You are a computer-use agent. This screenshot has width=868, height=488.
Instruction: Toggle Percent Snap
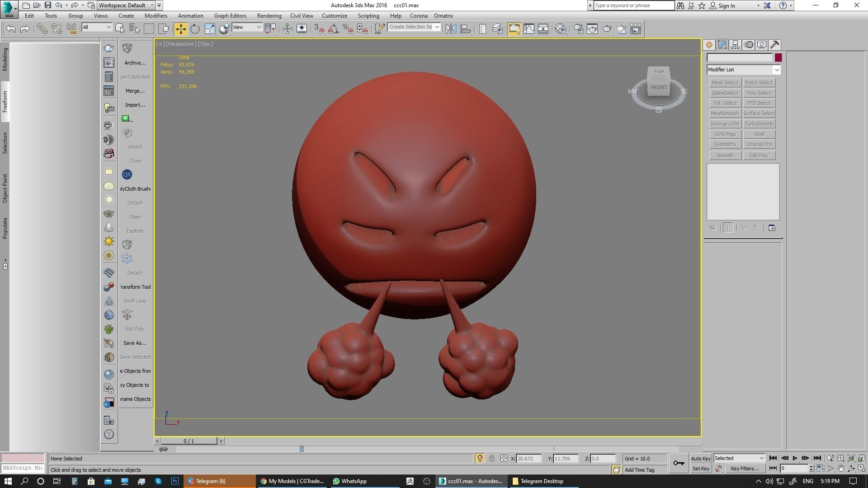(348, 29)
